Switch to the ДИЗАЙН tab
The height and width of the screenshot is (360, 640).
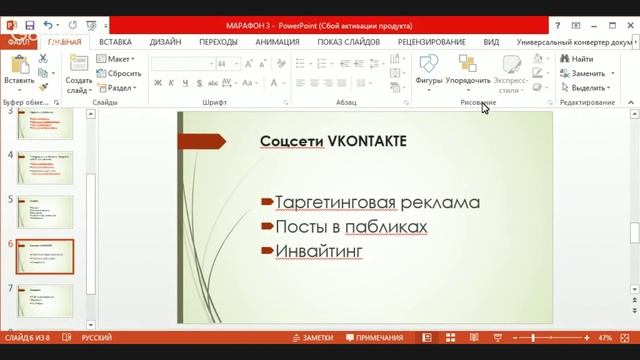pyautogui.click(x=165, y=42)
